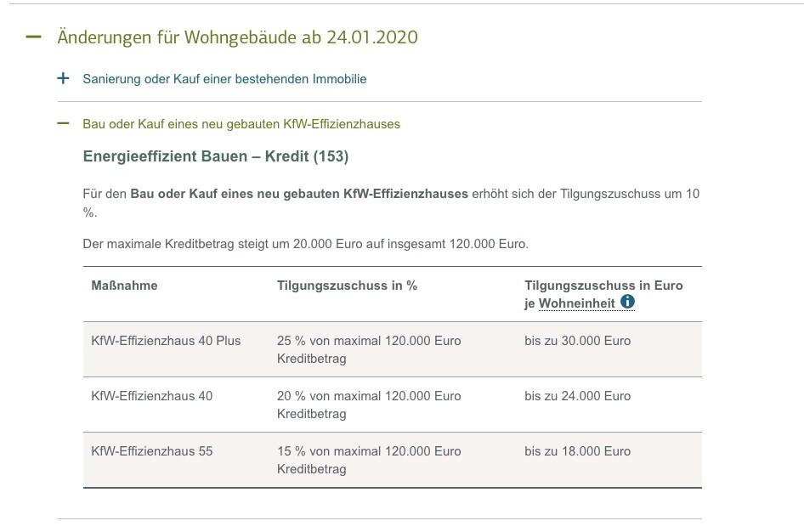Select the KfW-Effizienzhaus 55 row label
Screen dimensions: 804x532
151,451
